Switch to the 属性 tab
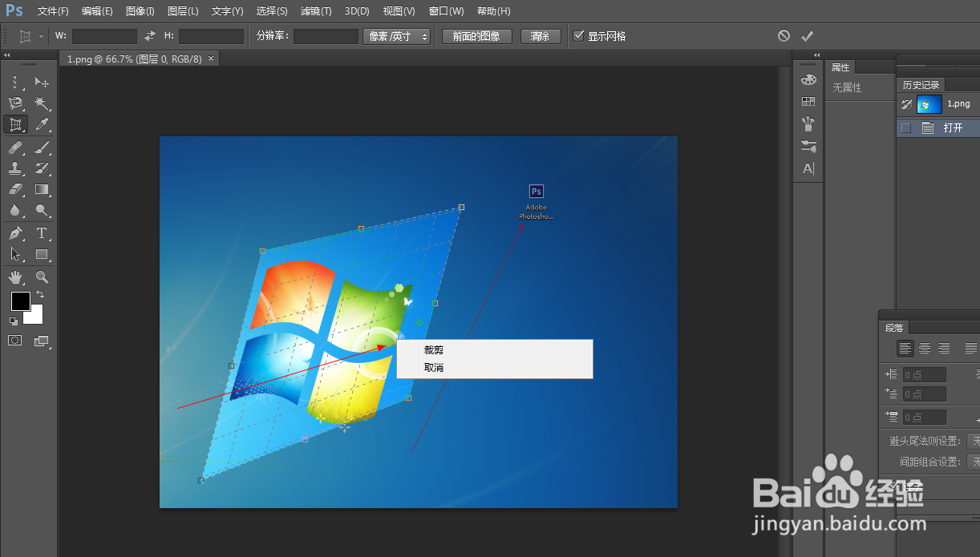Viewport: 980px width, 557px height. pyautogui.click(x=840, y=67)
